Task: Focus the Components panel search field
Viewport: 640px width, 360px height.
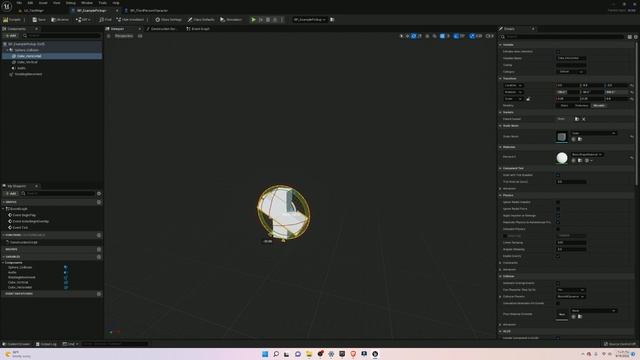Action: tap(62, 36)
